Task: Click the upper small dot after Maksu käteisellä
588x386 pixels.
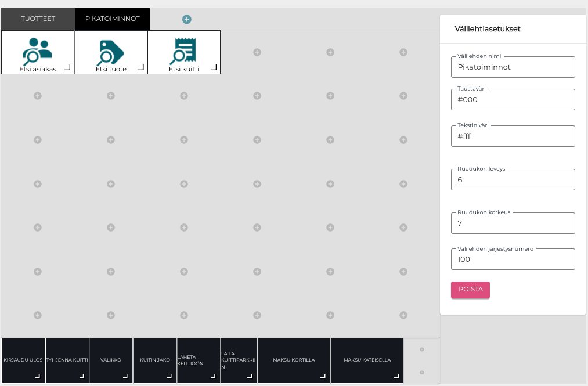Action: tap(422, 349)
